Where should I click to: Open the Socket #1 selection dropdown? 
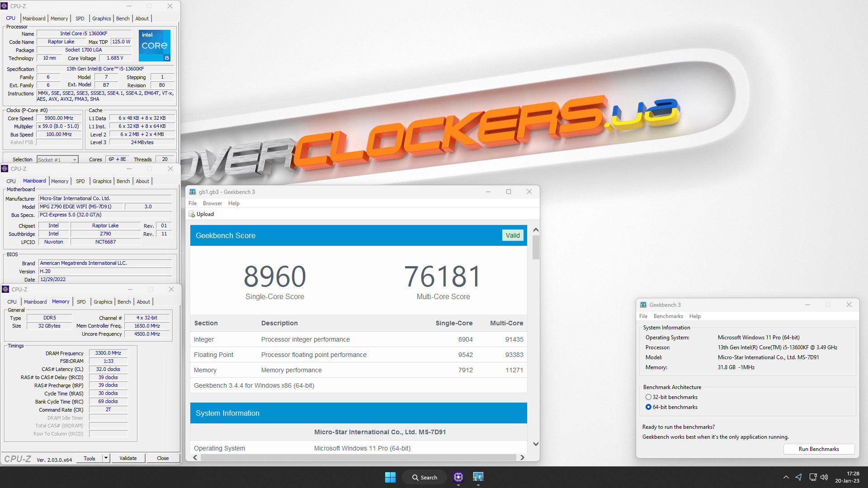pos(75,160)
